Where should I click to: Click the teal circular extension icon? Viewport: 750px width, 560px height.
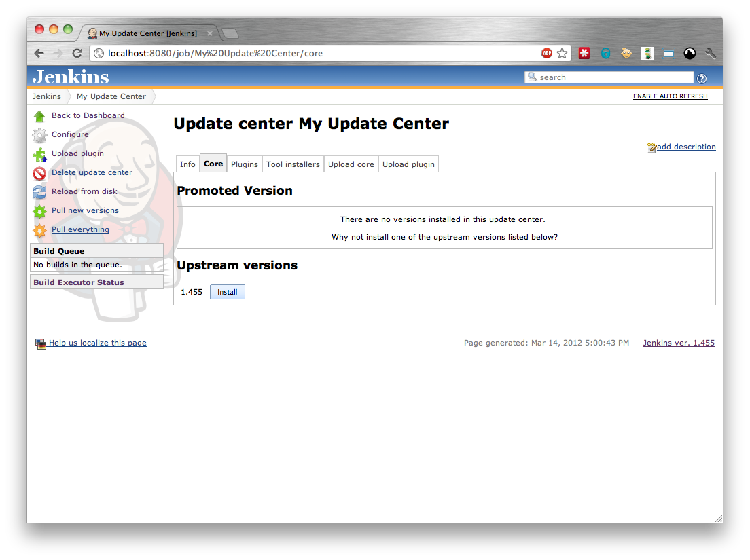(605, 53)
